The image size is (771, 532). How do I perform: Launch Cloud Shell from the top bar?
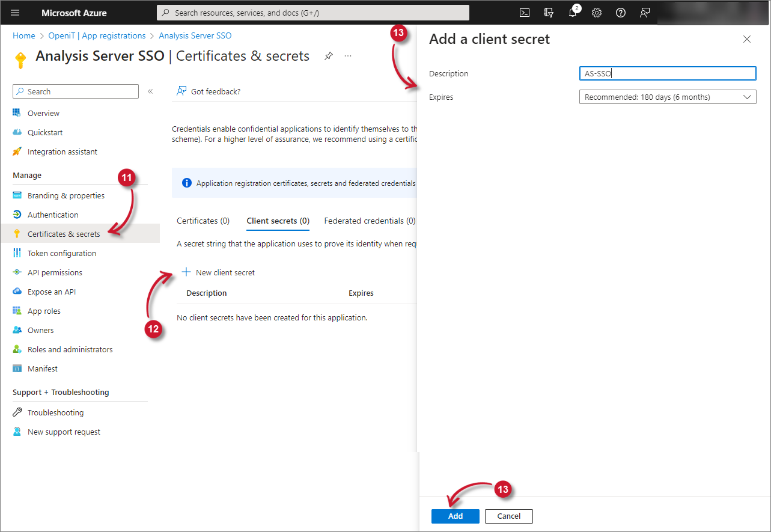[525, 13]
